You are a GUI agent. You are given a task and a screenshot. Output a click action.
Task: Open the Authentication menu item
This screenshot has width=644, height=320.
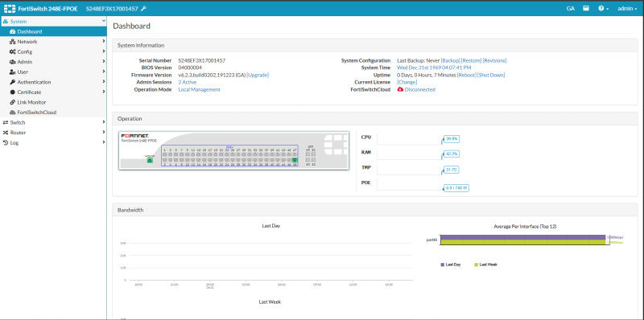(53, 82)
